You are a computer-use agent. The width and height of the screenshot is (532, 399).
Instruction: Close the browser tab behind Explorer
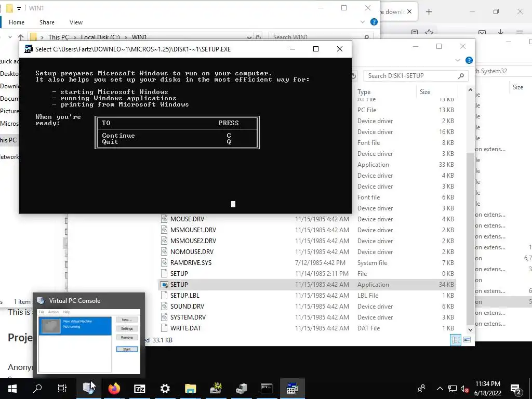coord(409,11)
